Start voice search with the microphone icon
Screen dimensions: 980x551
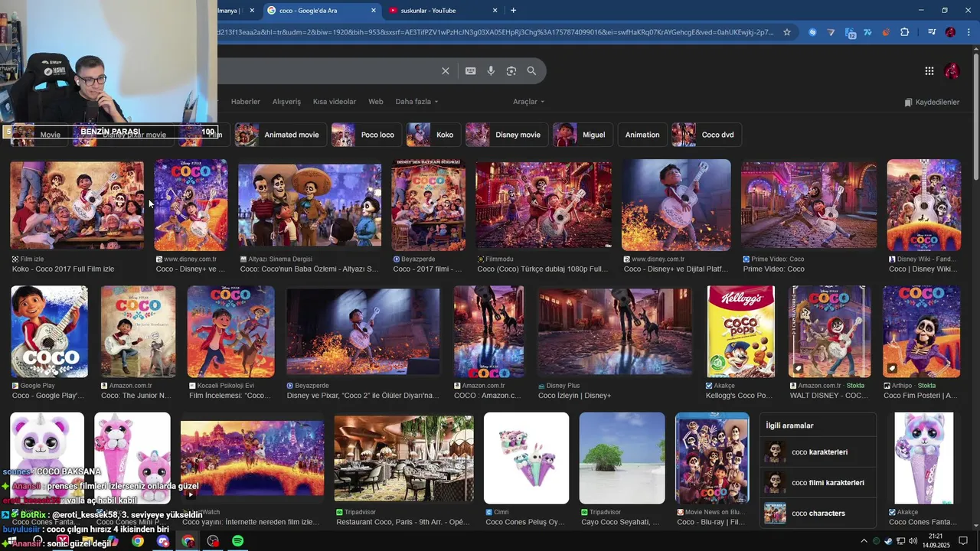[491, 71]
